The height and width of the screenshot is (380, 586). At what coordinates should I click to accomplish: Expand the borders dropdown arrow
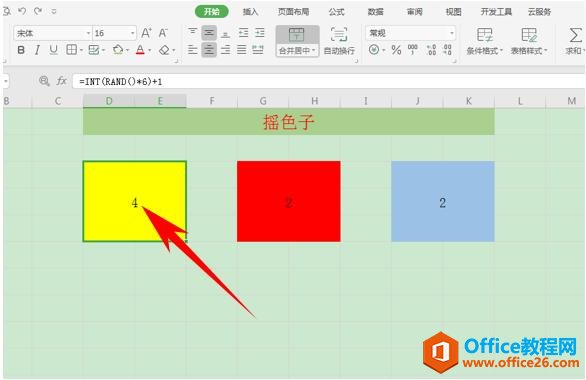click(x=81, y=50)
